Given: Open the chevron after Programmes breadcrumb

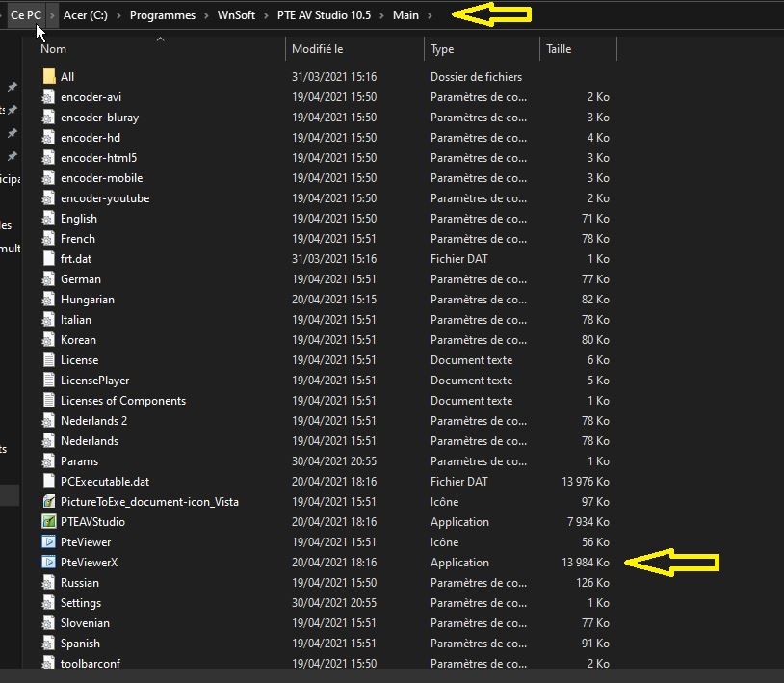Looking at the screenshot, I should click(x=206, y=15).
